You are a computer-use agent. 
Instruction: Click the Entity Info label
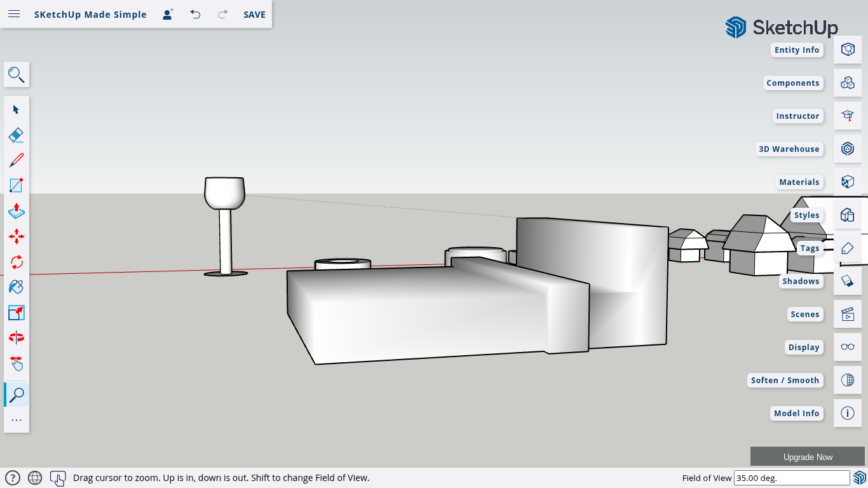point(796,50)
